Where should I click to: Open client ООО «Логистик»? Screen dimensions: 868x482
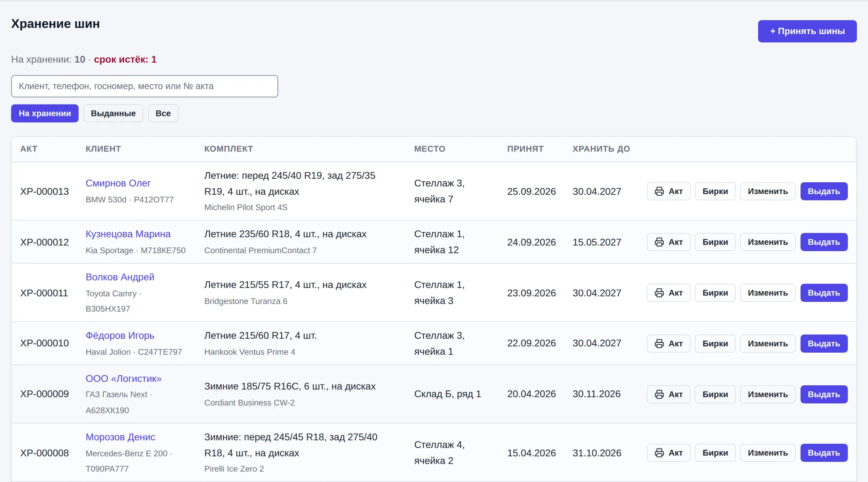[123, 379]
